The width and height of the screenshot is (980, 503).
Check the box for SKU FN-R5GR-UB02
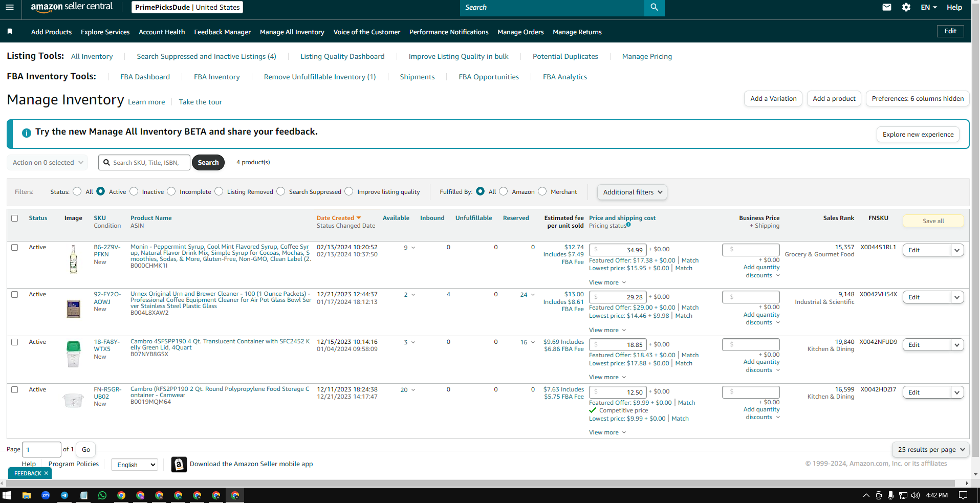pos(15,389)
